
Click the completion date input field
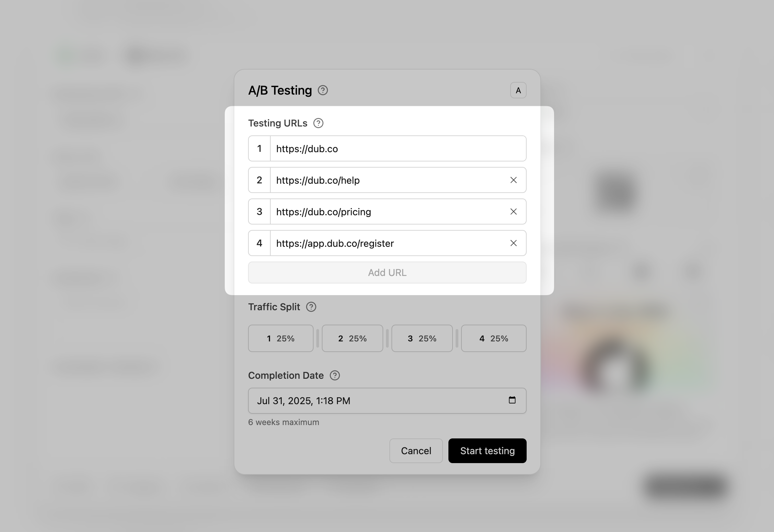click(377, 401)
